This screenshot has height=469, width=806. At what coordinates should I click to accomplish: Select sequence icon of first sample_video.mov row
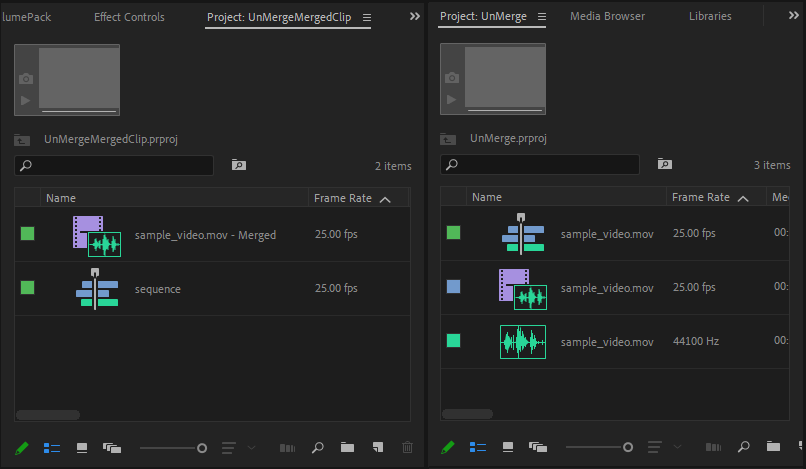523,234
